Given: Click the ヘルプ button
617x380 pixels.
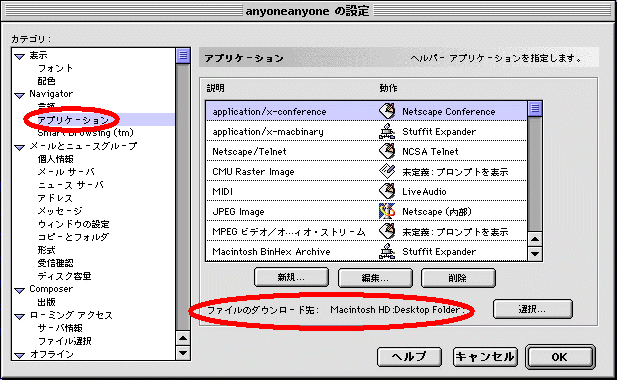Looking at the screenshot, I should (x=409, y=357).
